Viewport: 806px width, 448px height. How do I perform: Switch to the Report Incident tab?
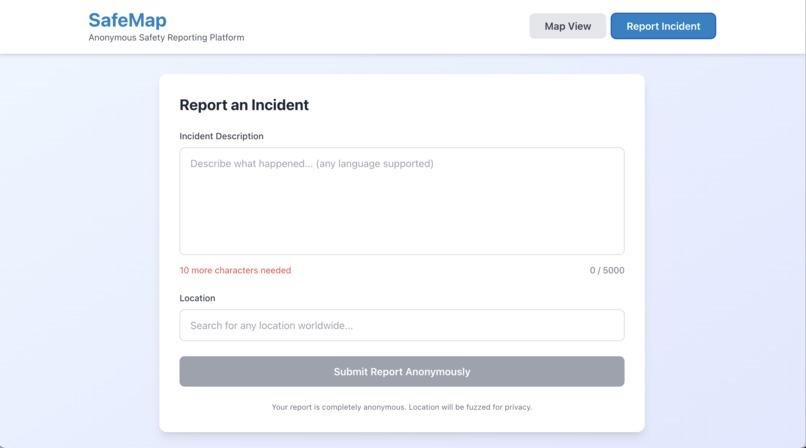coord(663,26)
